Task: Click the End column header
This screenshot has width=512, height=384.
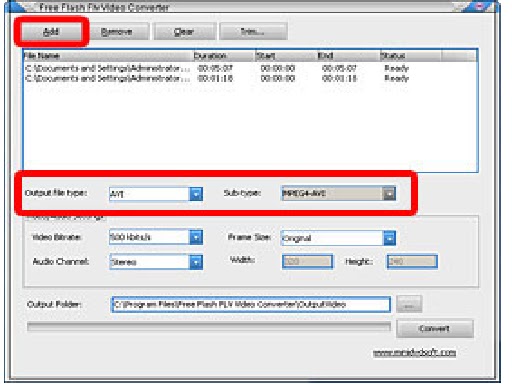Action: [x=349, y=56]
